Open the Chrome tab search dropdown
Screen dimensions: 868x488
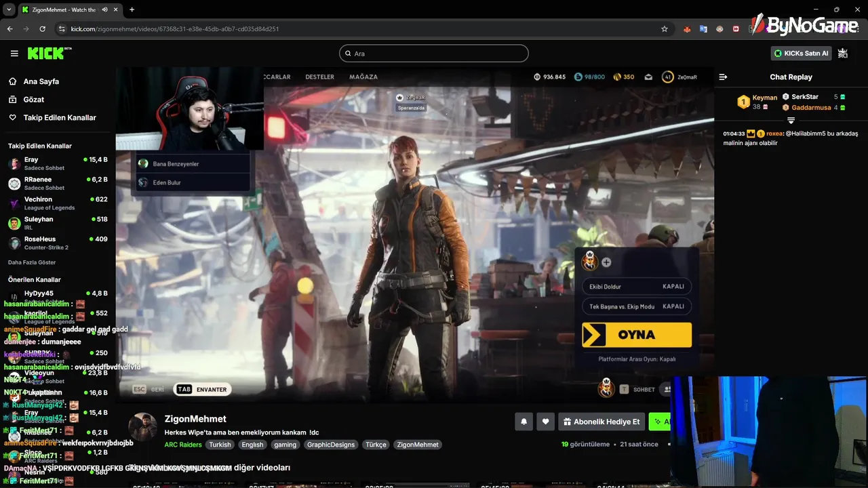pos(9,9)
